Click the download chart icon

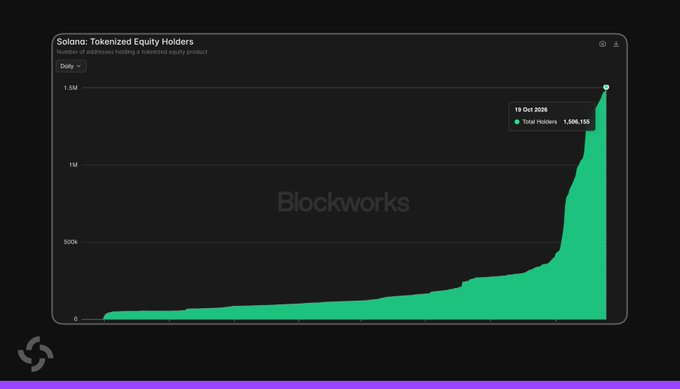(x=616, y=44)
